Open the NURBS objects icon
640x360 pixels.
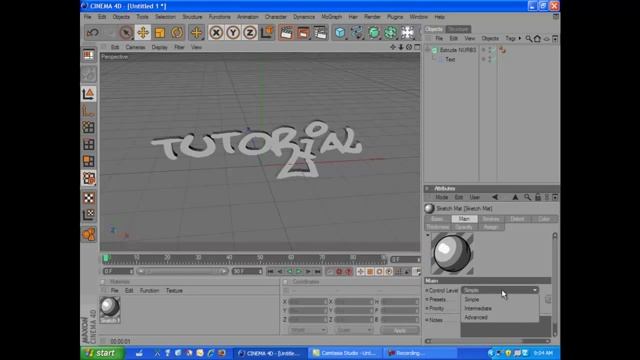(373, 33)
